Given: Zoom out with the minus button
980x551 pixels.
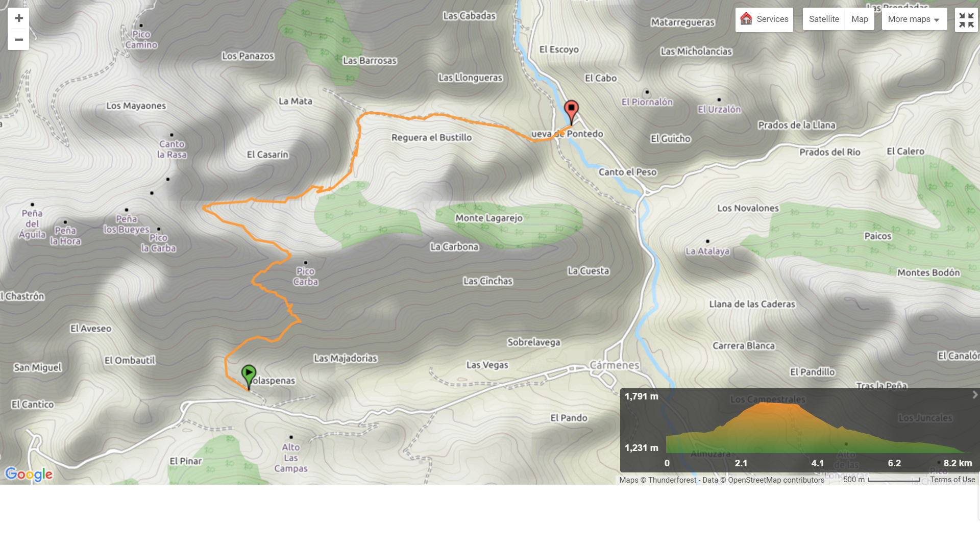Looking at the screenshot, I should click(x=19, y=40).
